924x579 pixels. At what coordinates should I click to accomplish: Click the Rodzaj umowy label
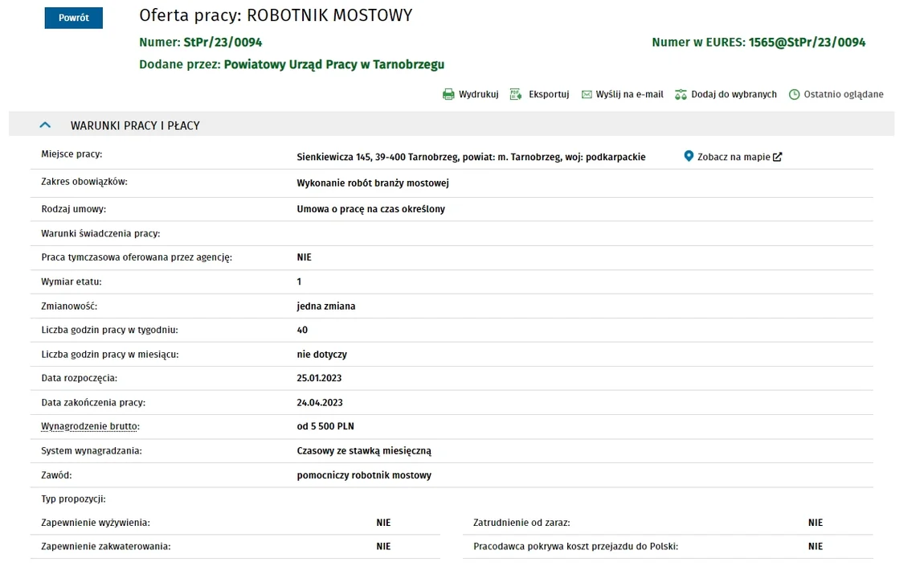74,209
